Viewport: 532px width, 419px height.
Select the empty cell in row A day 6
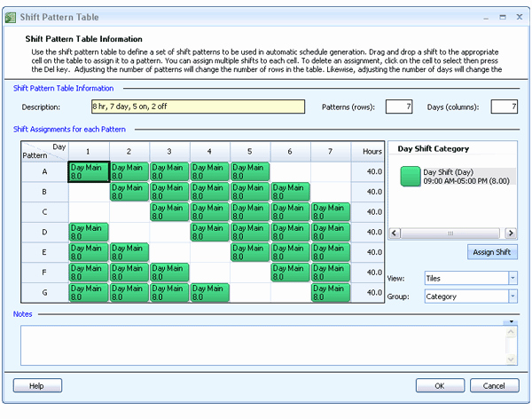(x=291, y=171)
